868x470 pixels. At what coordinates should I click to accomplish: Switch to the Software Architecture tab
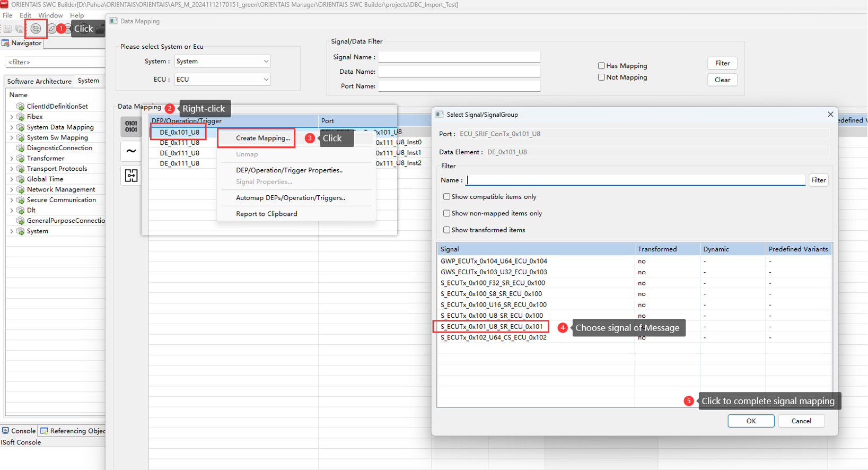pyautogui.click(x=39, y=81)
